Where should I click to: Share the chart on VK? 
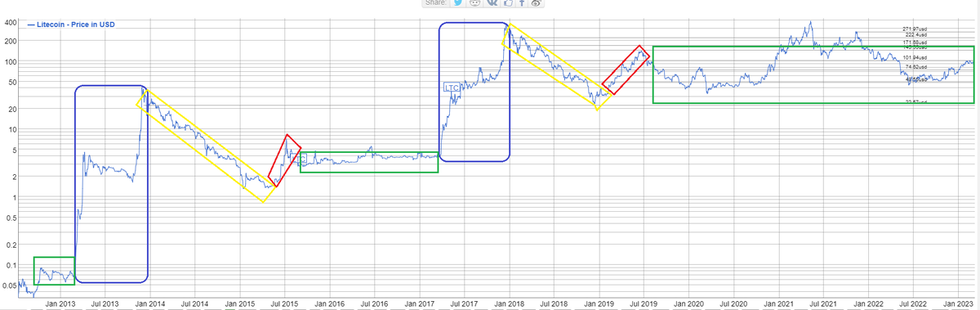click(492, 3)
